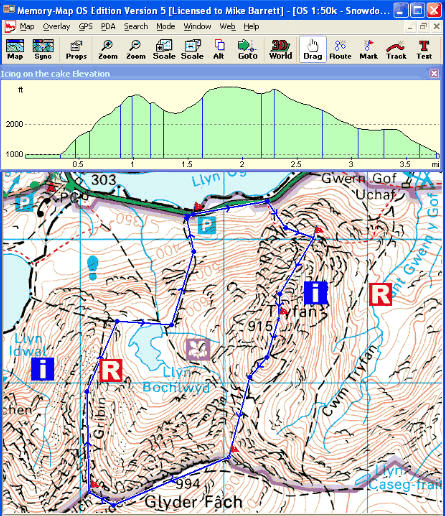This screenshot has width=445, height=516.
Task: Click the red mark flag at route start
Action: click(198, 207)
